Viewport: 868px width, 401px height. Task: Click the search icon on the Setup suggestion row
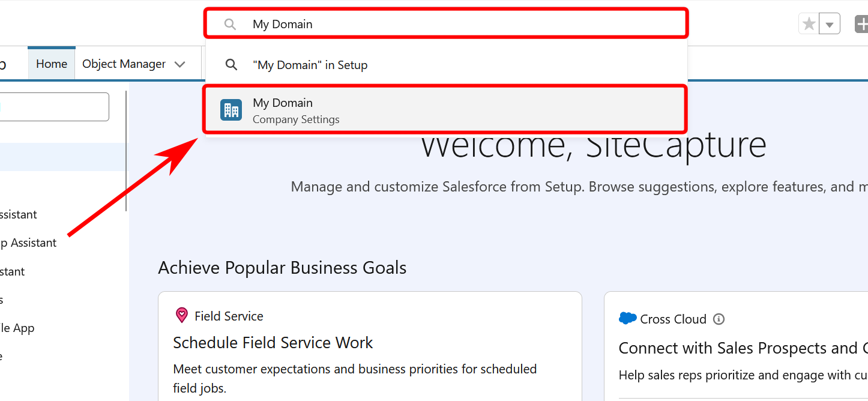coord(231,65)
